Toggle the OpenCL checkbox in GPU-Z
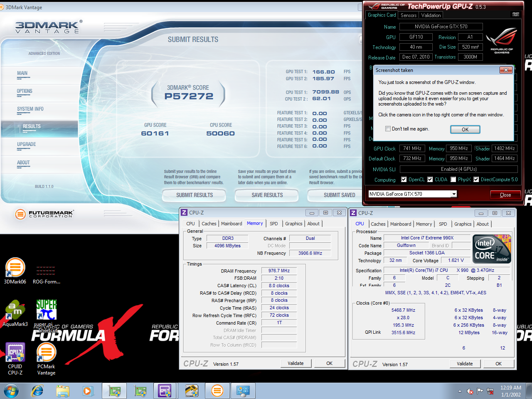532x399 pixels. [404, 180]
